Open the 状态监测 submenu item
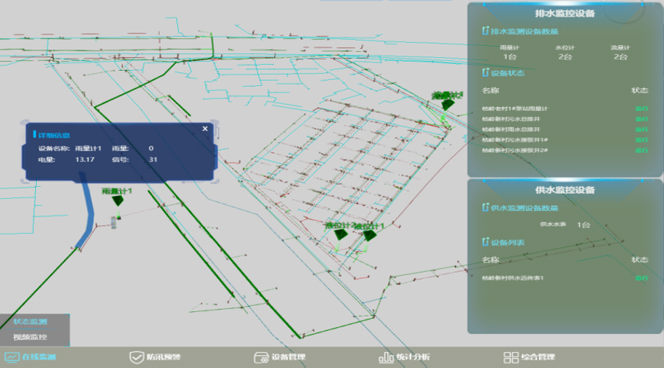Viewport: 664px width, 368px height. pyautogui.click(x=30, y=322)
